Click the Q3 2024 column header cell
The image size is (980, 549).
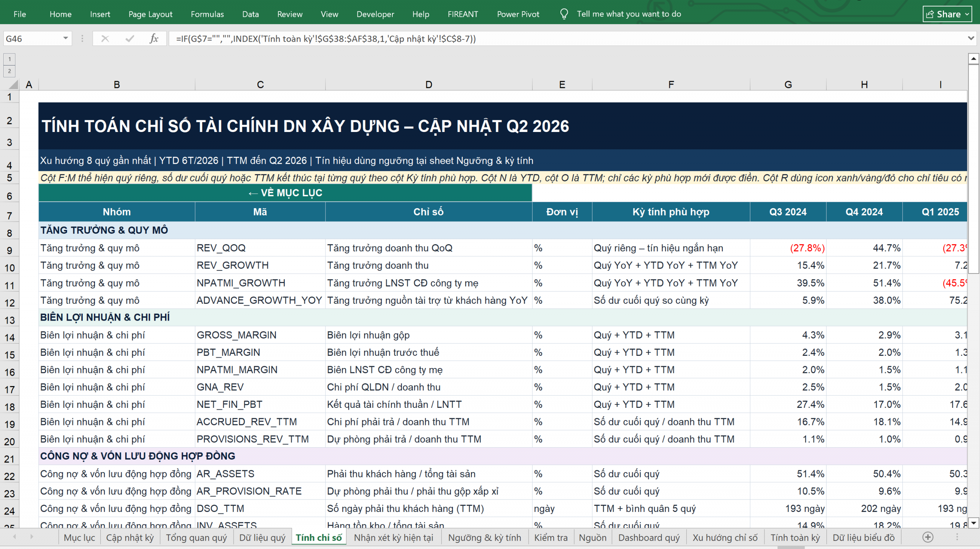click(788, 212)
